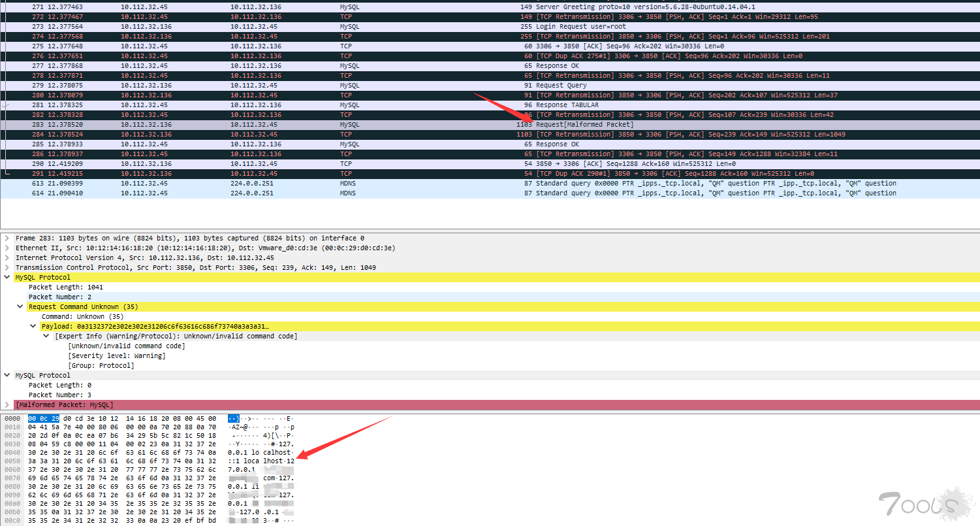
Task: Click Response OK in packet 277
Action: [558, 66]
